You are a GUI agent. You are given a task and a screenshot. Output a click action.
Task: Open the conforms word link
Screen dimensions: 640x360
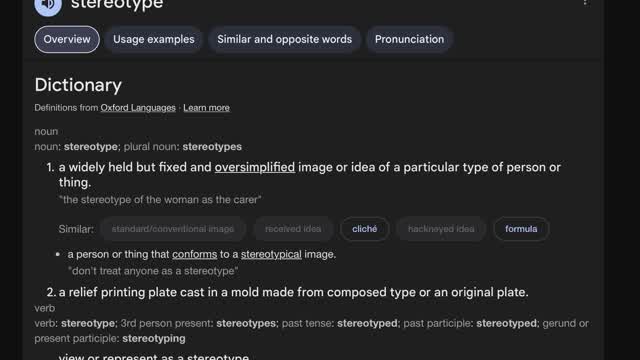tap(194, 254)
